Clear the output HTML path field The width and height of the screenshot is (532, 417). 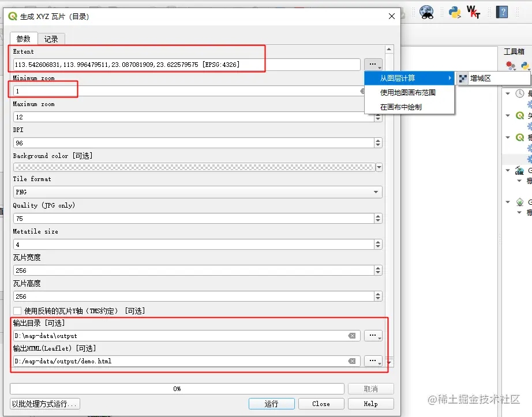pyautogui.click(x=352, y=361)
